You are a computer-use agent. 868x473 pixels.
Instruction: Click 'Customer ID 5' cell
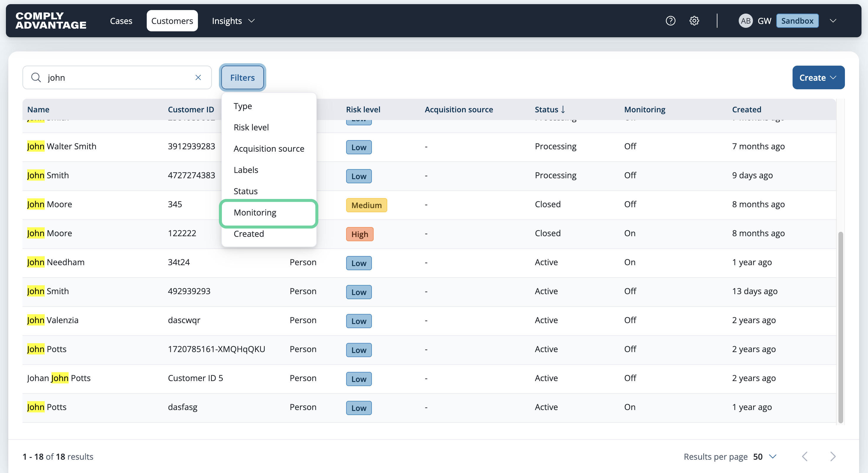pos(196,378)
